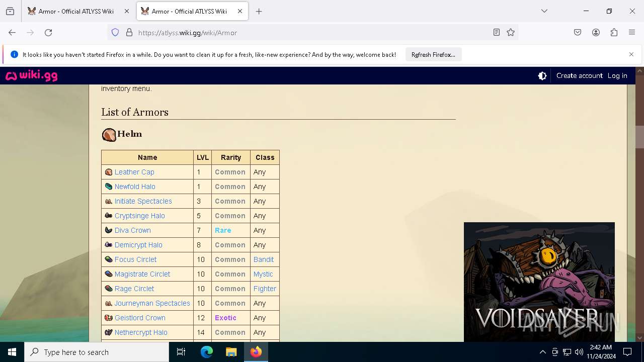Click the Leather Cap item icon

108,172
